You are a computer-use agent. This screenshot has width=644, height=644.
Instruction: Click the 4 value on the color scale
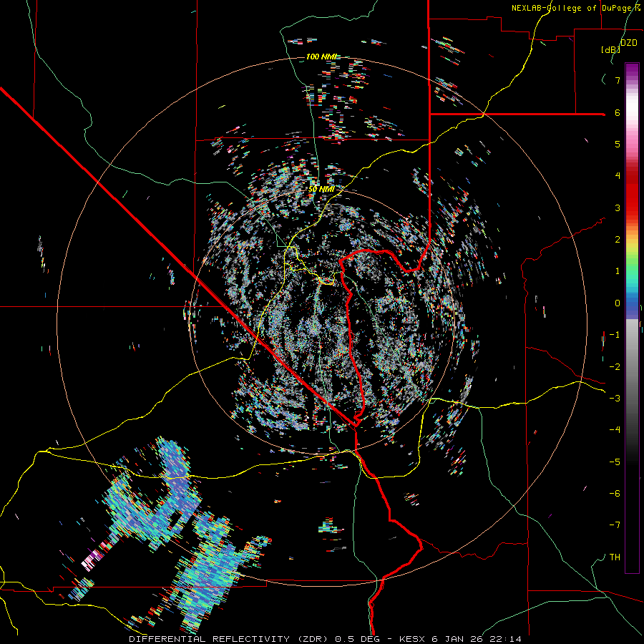618,176
